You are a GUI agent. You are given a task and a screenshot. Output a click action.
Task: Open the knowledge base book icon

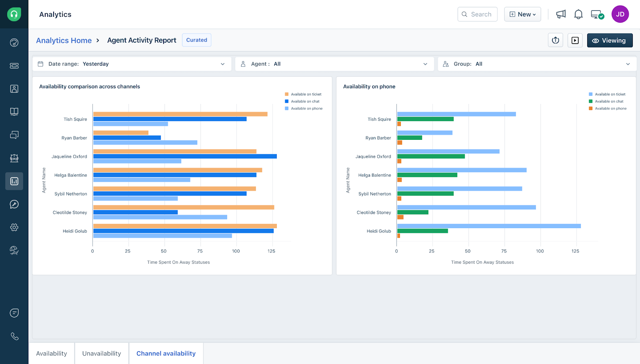[x=14, y=112]
